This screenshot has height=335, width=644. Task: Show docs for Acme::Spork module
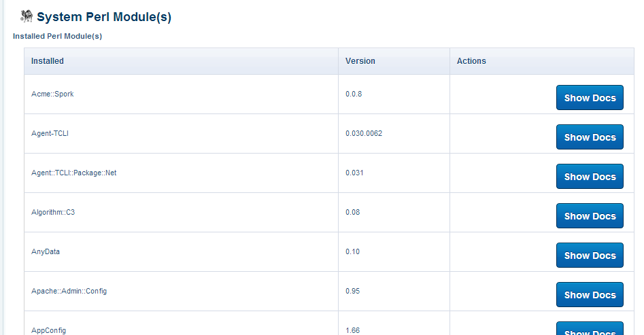coord(590,98)
